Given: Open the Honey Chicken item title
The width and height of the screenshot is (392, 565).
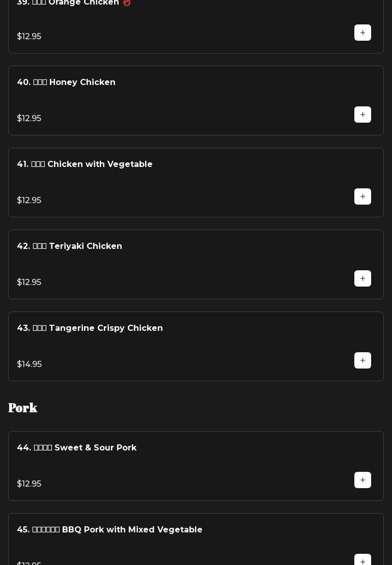Looking at the screenshot, I should click(66, 82).
